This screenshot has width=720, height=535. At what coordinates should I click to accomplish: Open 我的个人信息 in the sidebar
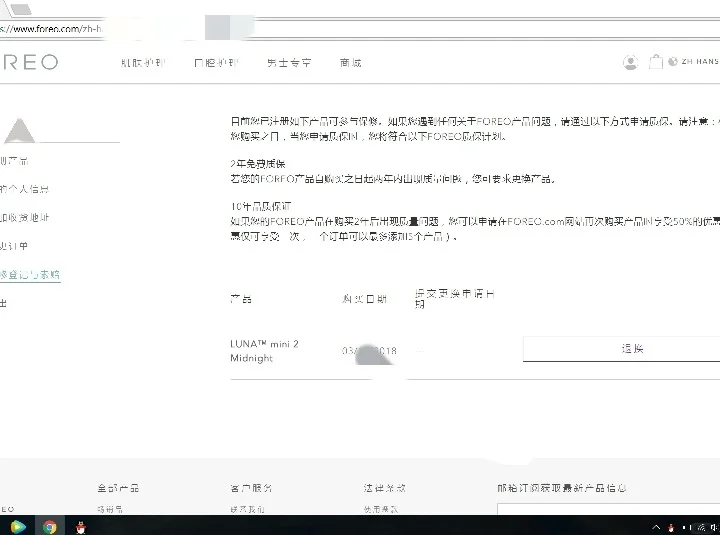pos(24,189)
